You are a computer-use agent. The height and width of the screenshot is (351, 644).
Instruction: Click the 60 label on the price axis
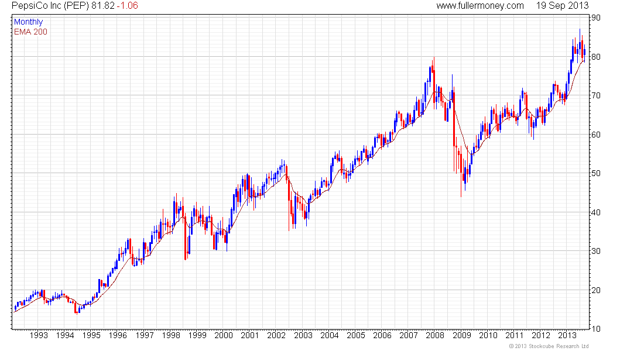(x=595, y=135)
